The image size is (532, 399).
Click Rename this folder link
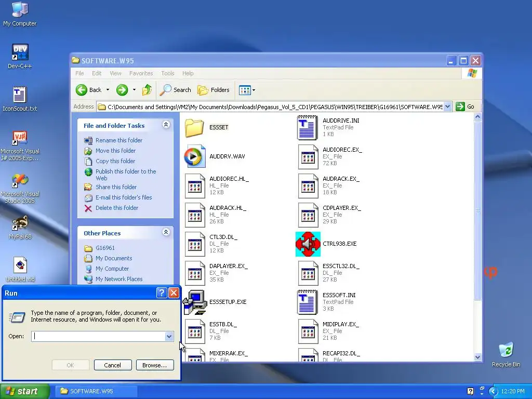pos(119,140)
